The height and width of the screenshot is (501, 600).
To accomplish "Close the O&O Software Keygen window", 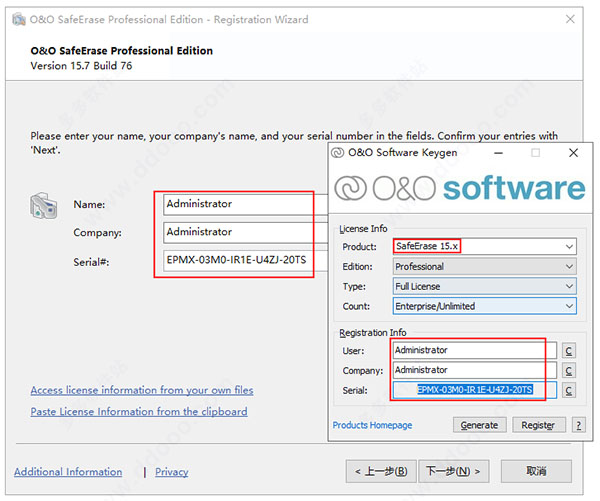I will pos(573,153).
